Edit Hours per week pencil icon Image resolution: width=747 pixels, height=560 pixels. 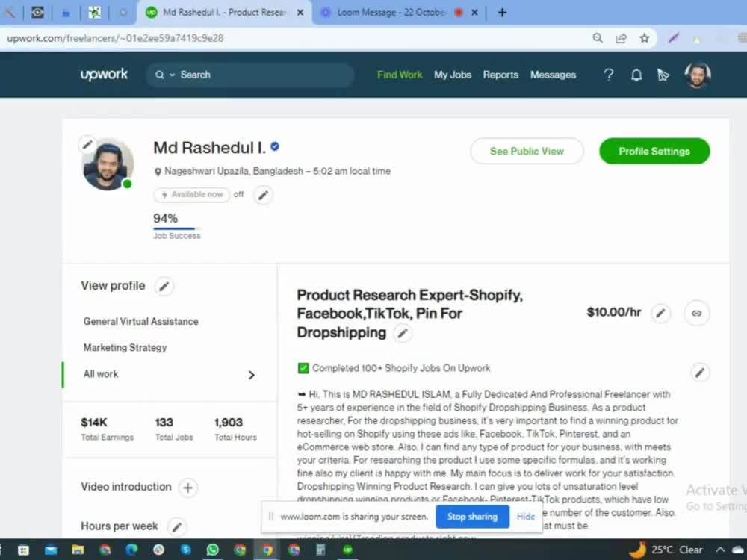coord(177,526)
